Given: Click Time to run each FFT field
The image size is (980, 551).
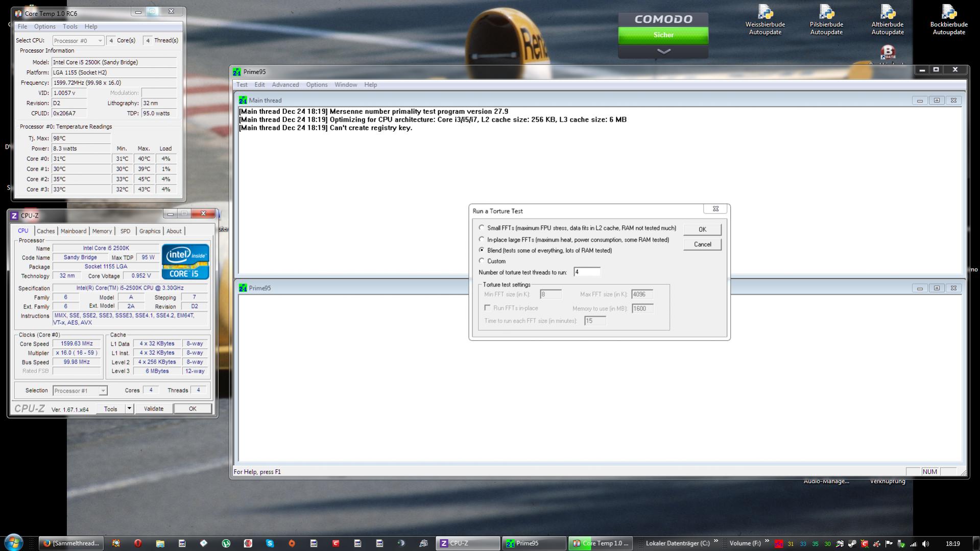Looking at the screenshot, I should tap(595, 321).
